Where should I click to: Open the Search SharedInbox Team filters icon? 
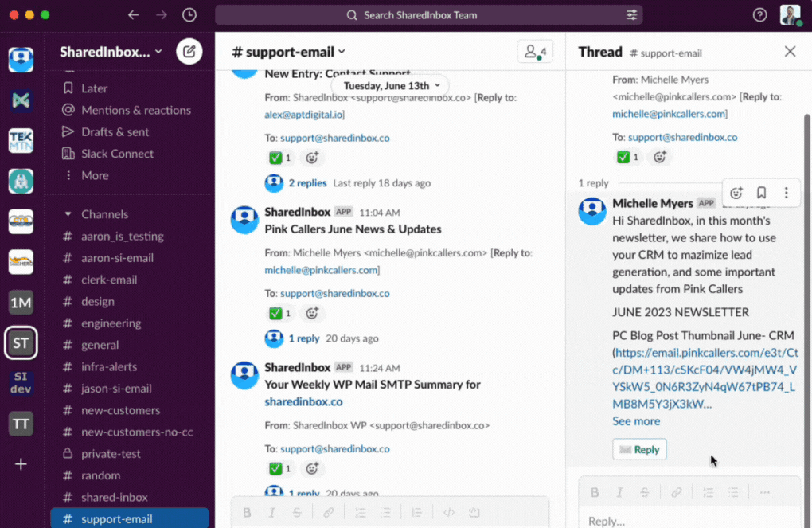(x=631, y=14)
